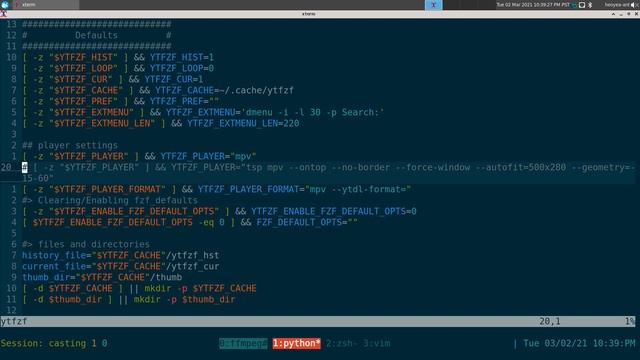Click the vim status line filename ytfzf
Screen dimensions: 640x360
(14, 322)
